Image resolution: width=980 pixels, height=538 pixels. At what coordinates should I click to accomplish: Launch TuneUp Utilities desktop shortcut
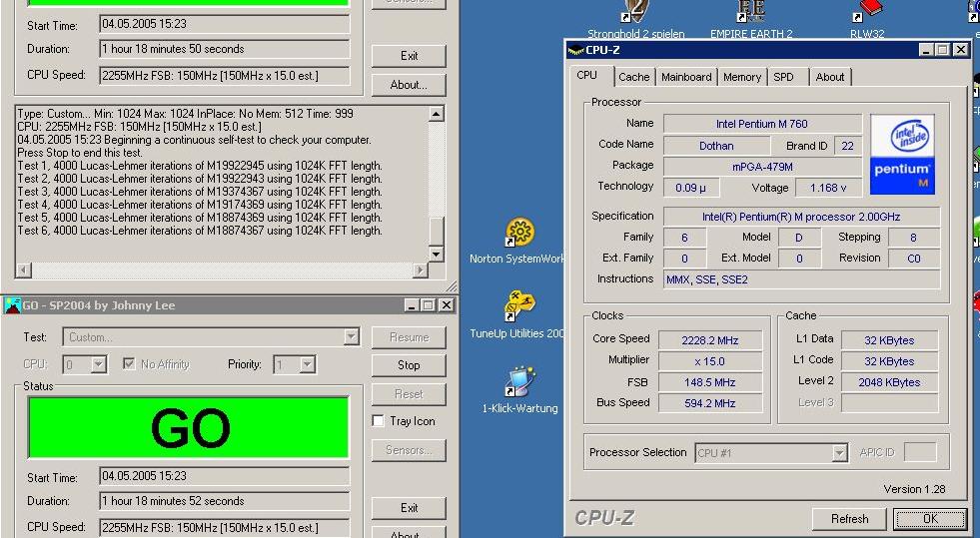pos(520,307)
